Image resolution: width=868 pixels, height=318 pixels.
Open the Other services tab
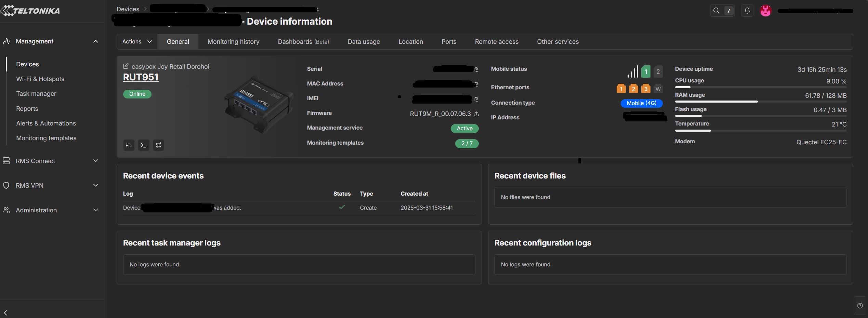(558, 42)
